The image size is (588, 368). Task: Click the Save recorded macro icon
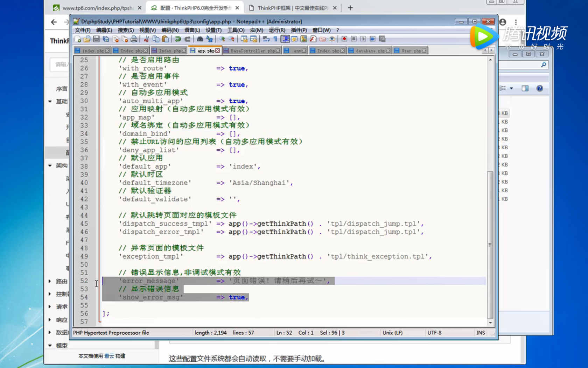click(x=382, y=39)
